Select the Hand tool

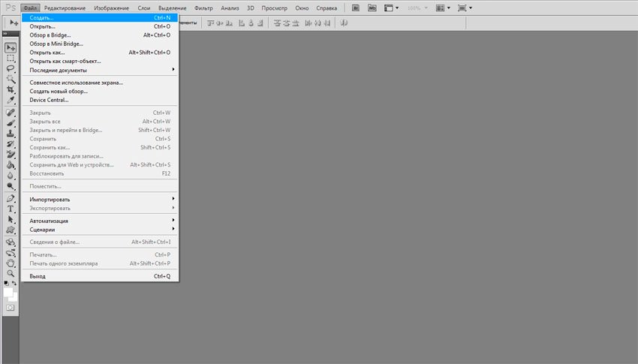(x=11, y=263)
